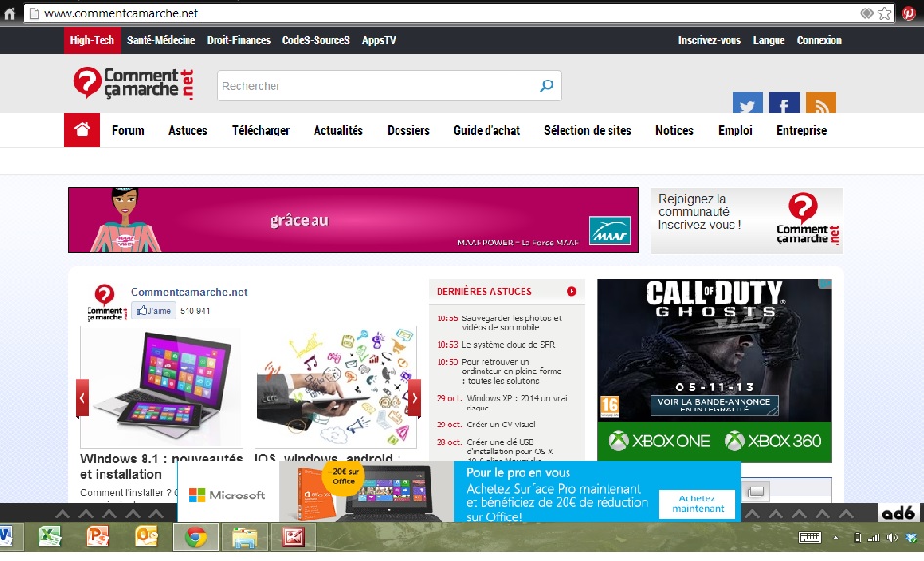Click the Inscrivez-vous link
924x561 pixels.
[x=709, y=40]
